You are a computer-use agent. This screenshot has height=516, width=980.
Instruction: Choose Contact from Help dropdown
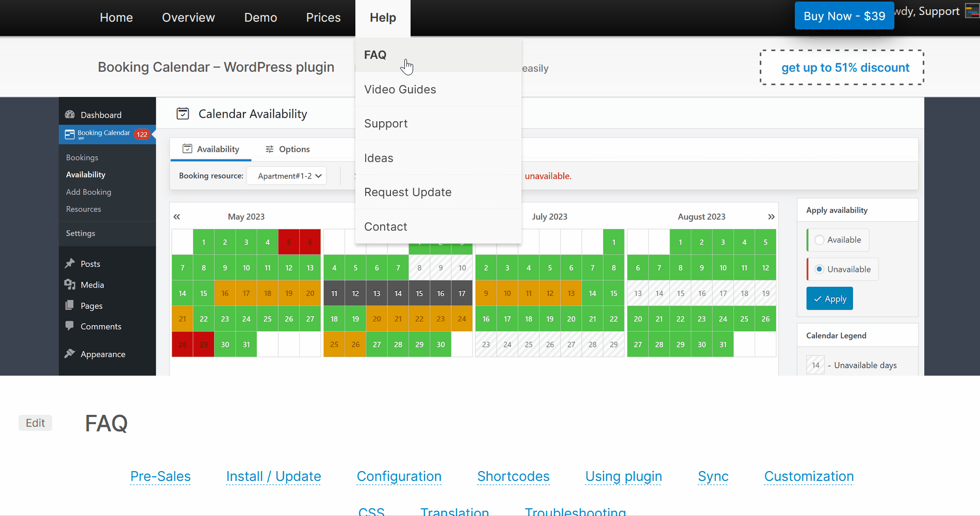click(438, 227)
